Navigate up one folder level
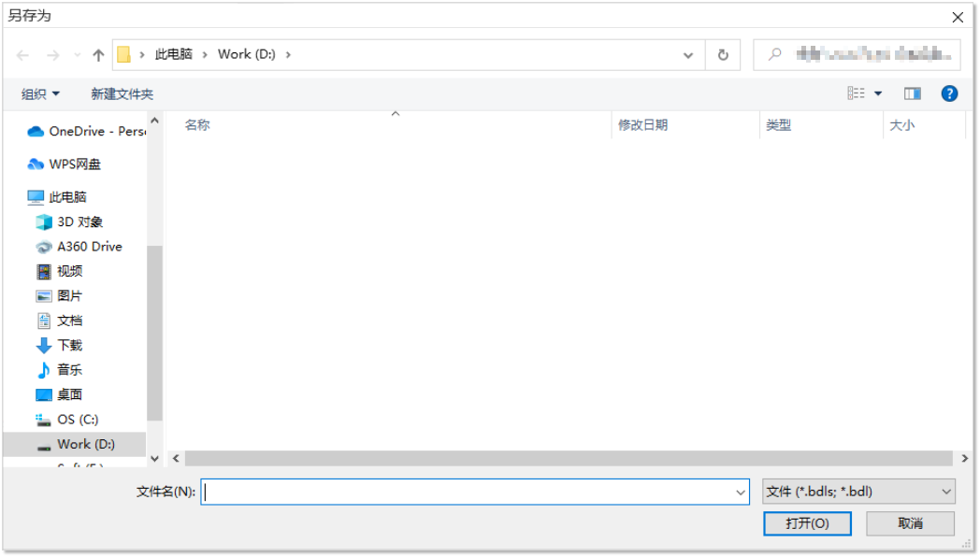Screen dimensions: 980x557 pos(98,55)
